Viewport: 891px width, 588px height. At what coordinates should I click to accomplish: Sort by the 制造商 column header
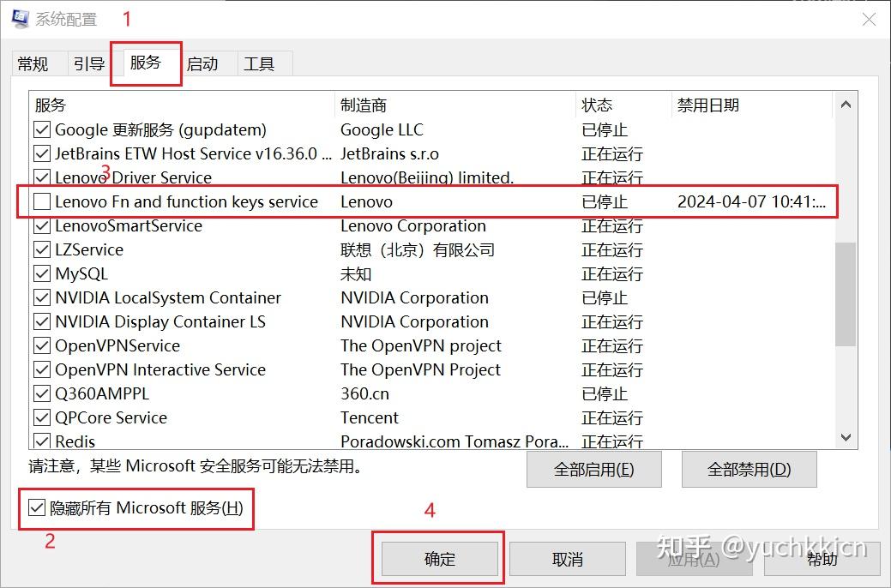(x=455, y=105)
